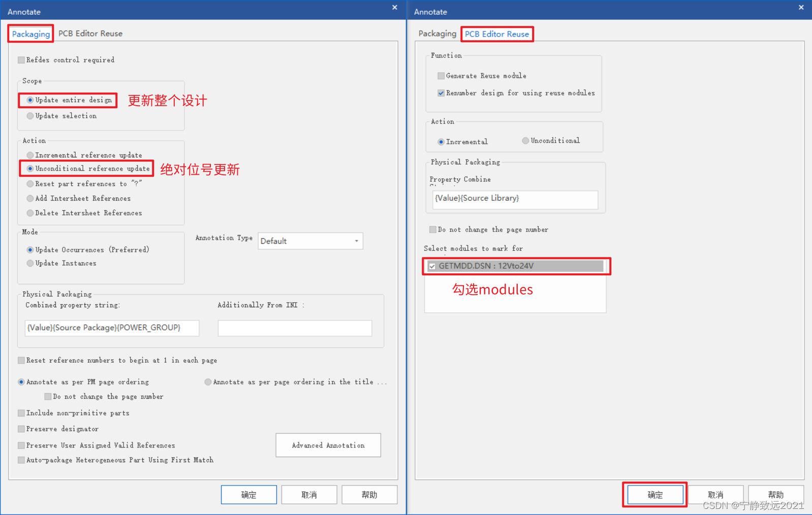Tick Generate Reuse module checkbox

[441, 76]
